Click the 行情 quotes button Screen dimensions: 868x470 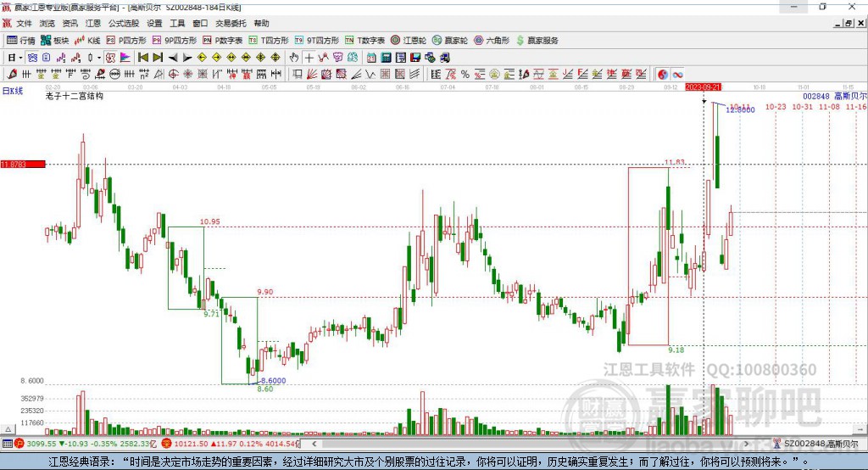point(21,40)
